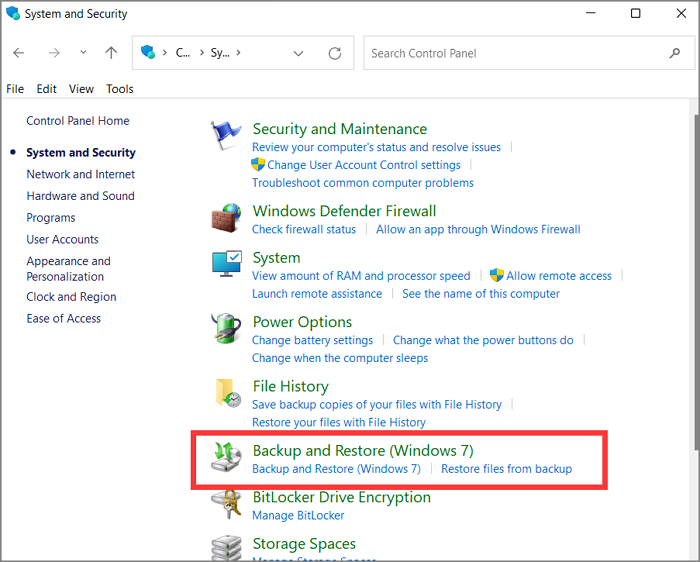
Task: Go up one level with up arrow
Action: coord(111,53)
